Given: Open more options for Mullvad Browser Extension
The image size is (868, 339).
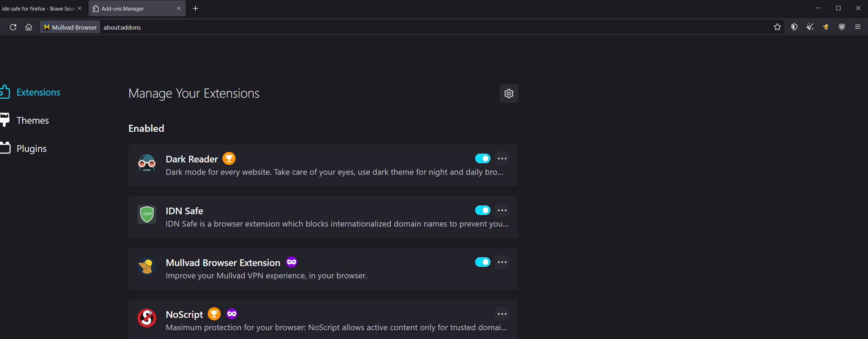Looking at the screenshot, I should click(502, 262).
